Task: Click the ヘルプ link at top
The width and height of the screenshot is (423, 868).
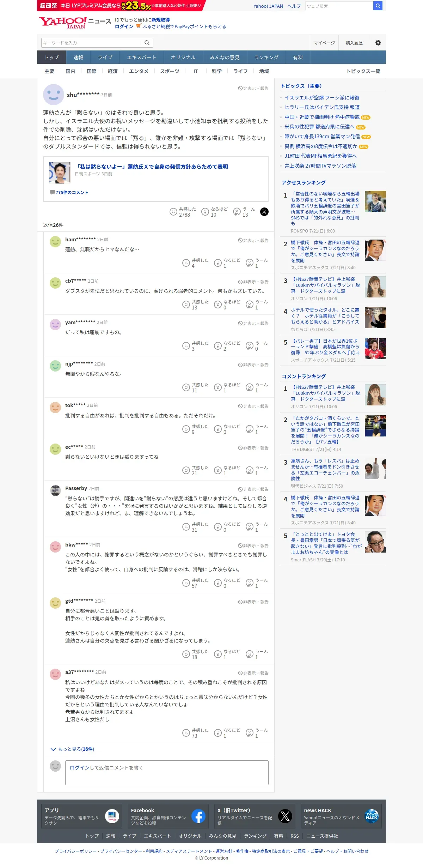Action: (294, 6)
